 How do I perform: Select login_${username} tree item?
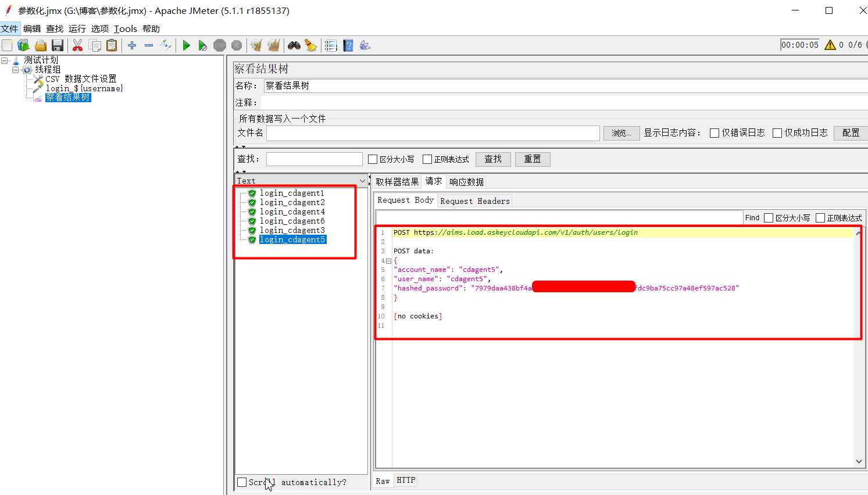[x=84, y=88]
